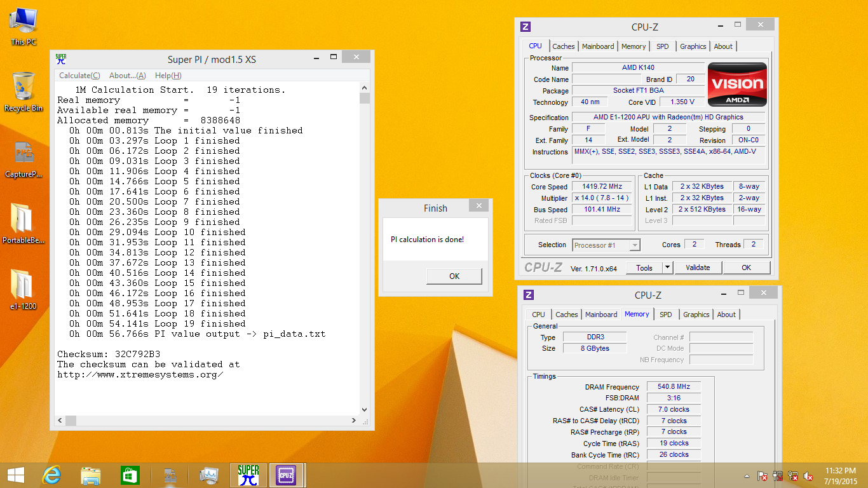This screenshot has height=488, width=868.
Task: Switch to Graphics tab in the top CPU-Z window
Action: tap(693, 46)
